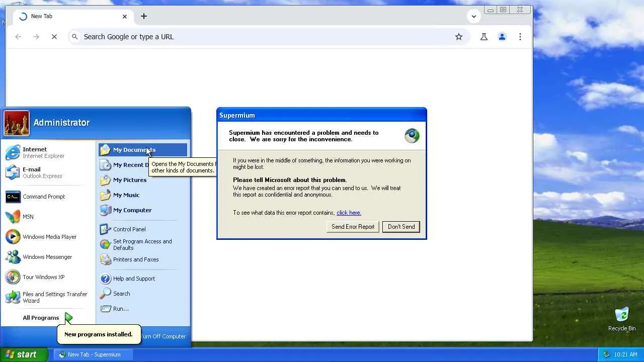The image size is (644, 362).
Task: Open a new browser tab
Action: click(x=144, y=16)
